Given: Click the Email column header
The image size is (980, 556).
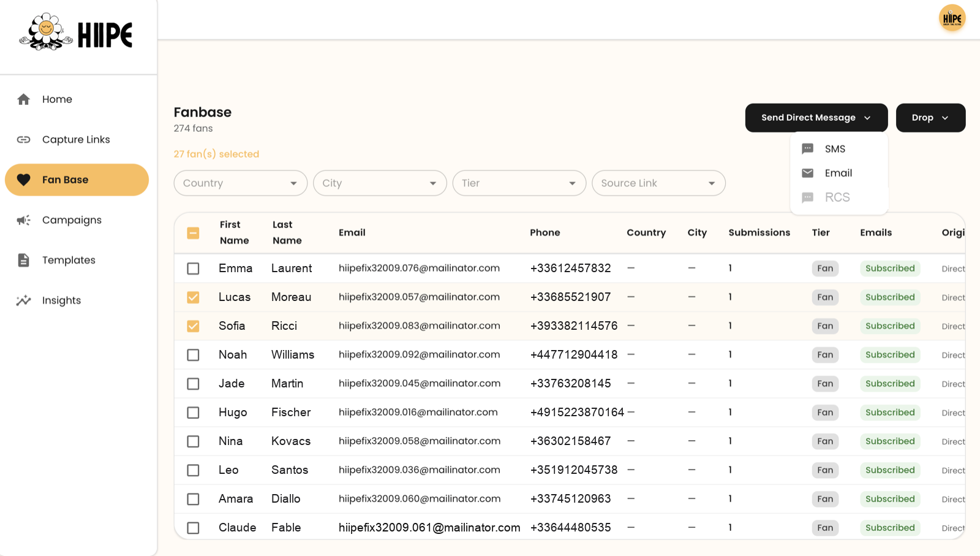Looking at the screenshot, I should point(352,232).
